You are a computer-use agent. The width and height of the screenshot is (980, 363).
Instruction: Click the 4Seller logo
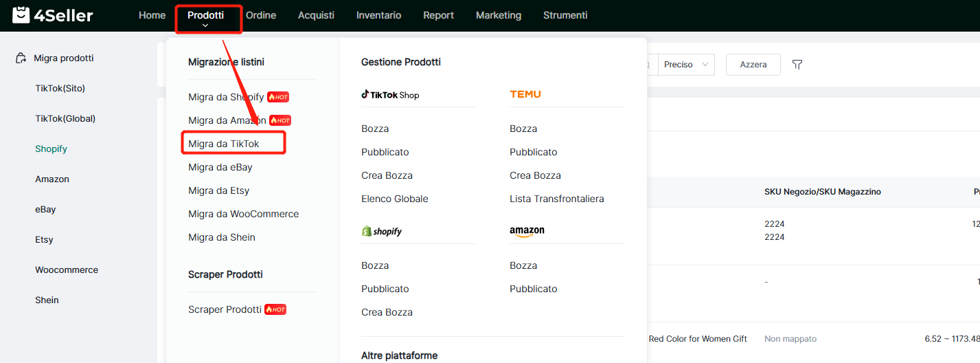coord(53,15)
